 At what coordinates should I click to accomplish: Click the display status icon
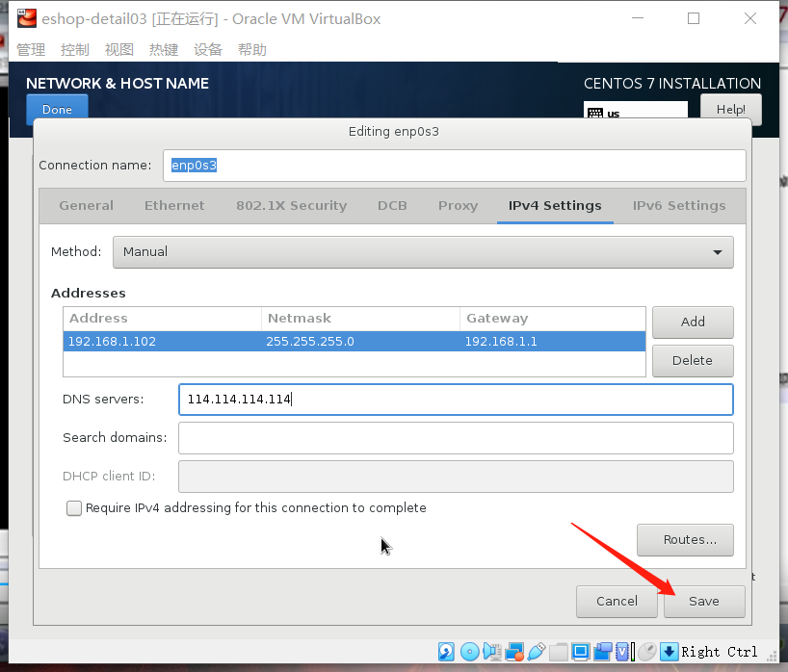pyautogui.click(x=581, y=652)
